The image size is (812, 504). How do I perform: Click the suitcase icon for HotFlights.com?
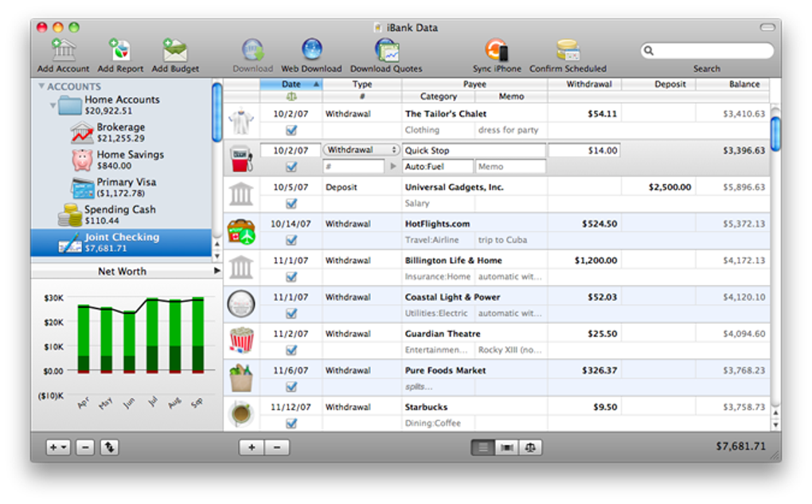240,232
